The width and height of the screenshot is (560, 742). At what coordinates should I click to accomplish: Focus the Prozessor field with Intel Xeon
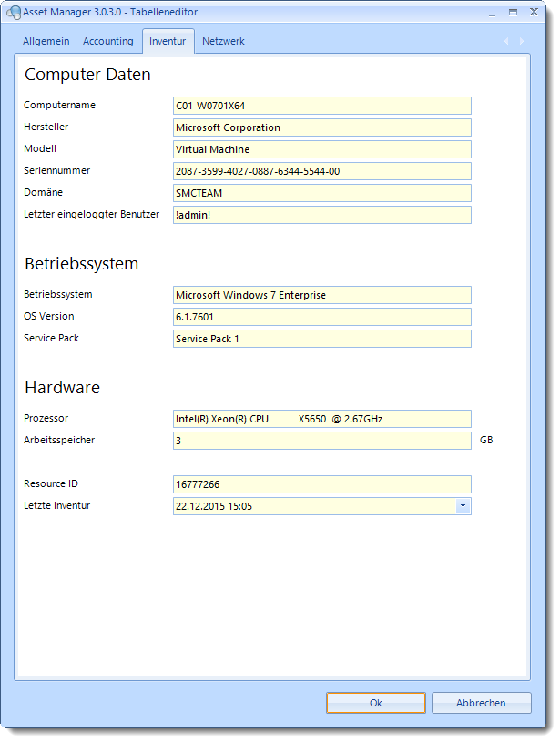pyautogui.click(x=322, y=419)
